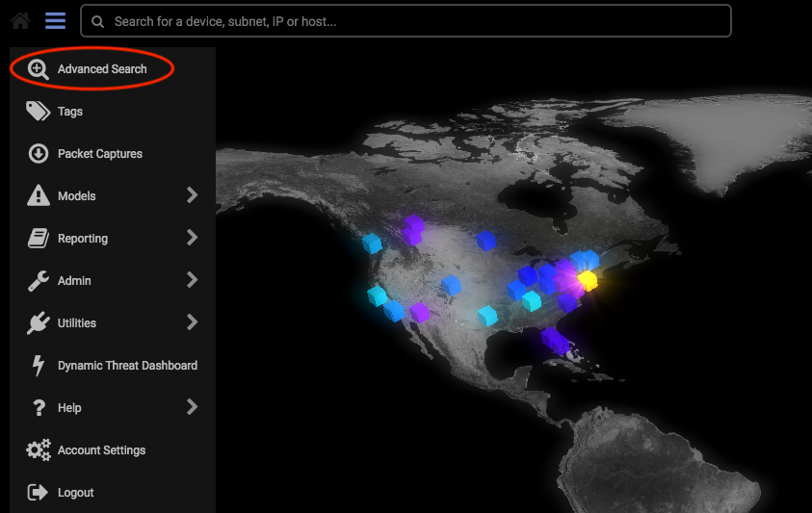This screenshot has height=513, width=812.
Task: Select the blue cube over Florida
Action: point(555,340)
